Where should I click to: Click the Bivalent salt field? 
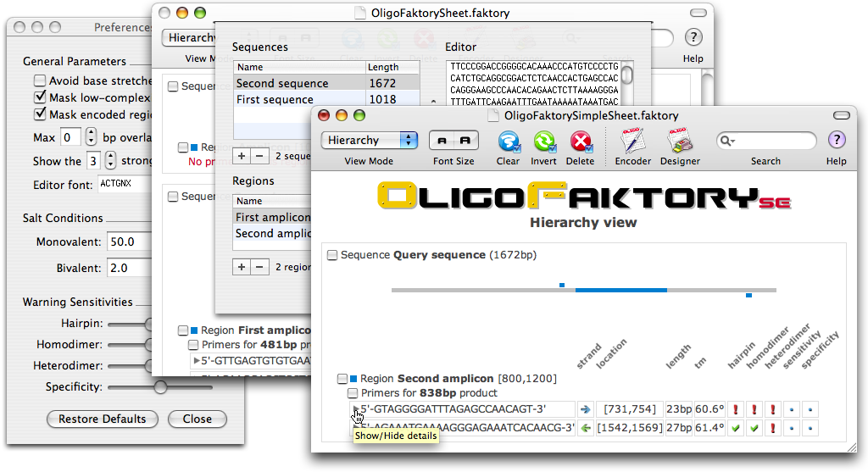point(129,268)
